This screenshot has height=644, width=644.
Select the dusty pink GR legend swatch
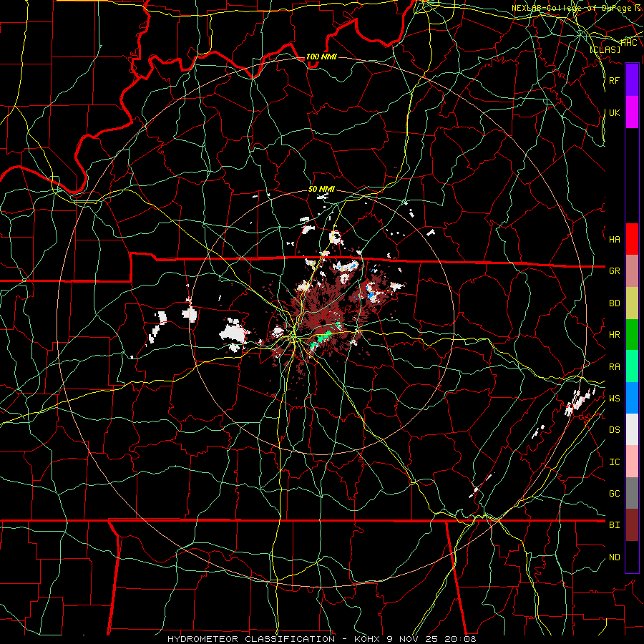pyautogui.click(x=632, y=271)
